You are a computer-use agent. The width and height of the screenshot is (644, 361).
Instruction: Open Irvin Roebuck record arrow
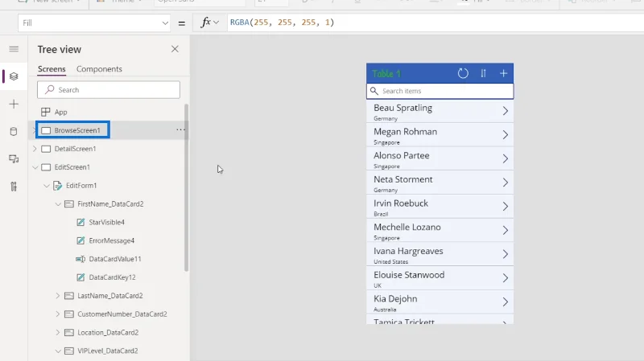[506, 207]
